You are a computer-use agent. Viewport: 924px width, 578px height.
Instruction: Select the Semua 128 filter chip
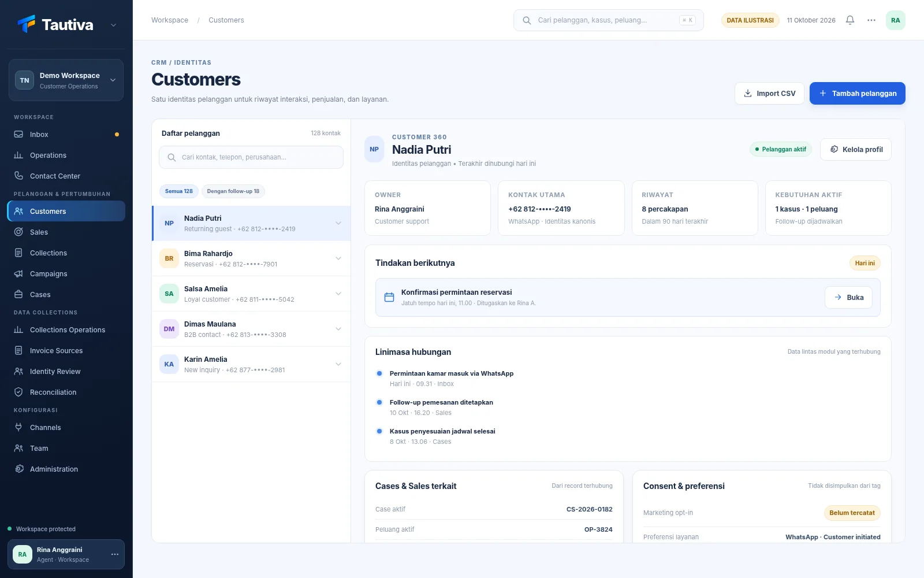click(179, 191)
